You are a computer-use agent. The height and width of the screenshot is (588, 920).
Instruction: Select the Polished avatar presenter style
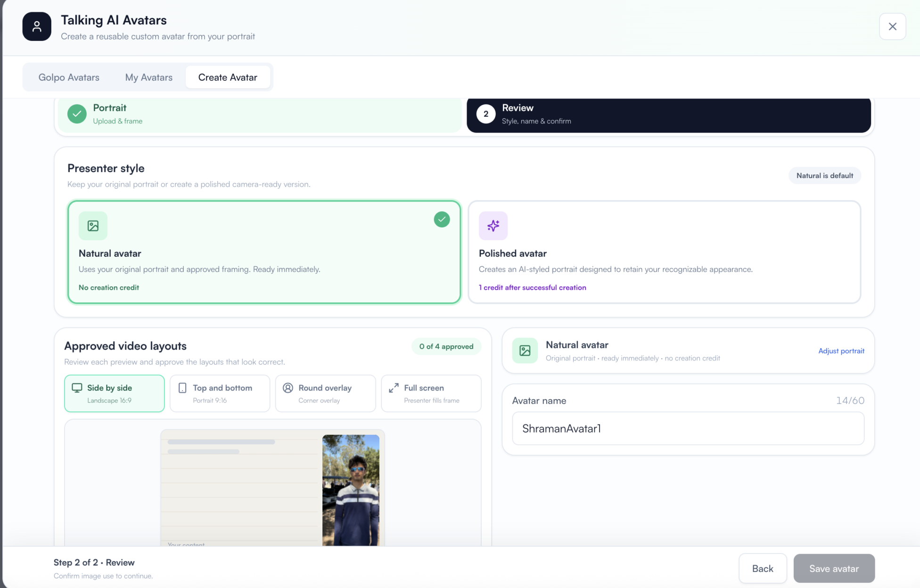point(665,252)
